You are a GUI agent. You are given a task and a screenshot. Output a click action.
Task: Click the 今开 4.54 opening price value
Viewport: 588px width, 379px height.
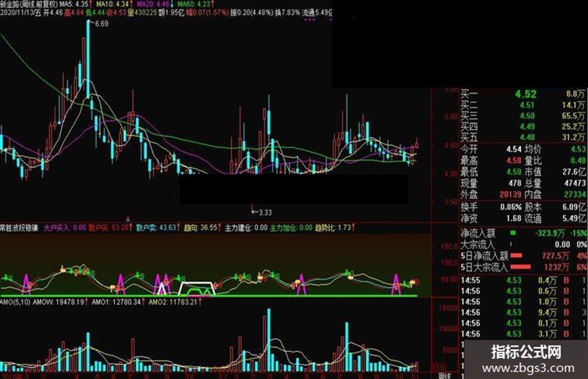tap(514, 149)
